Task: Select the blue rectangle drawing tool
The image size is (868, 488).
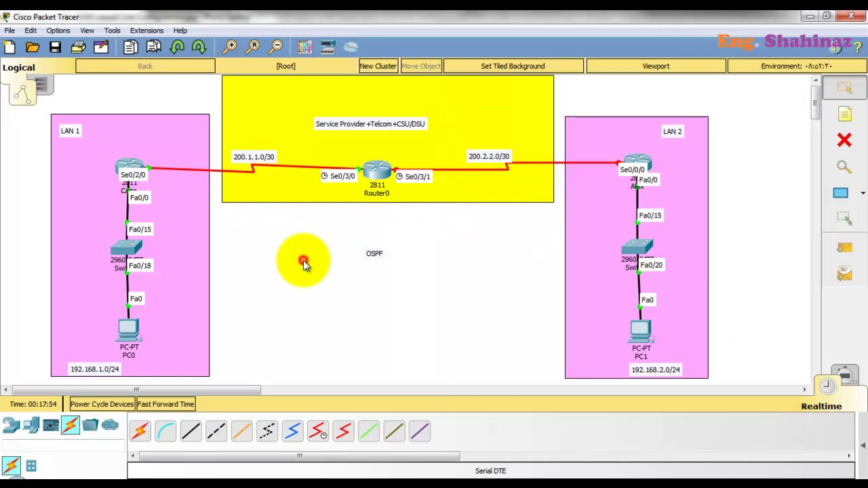Action: click(x=841, y=193)
